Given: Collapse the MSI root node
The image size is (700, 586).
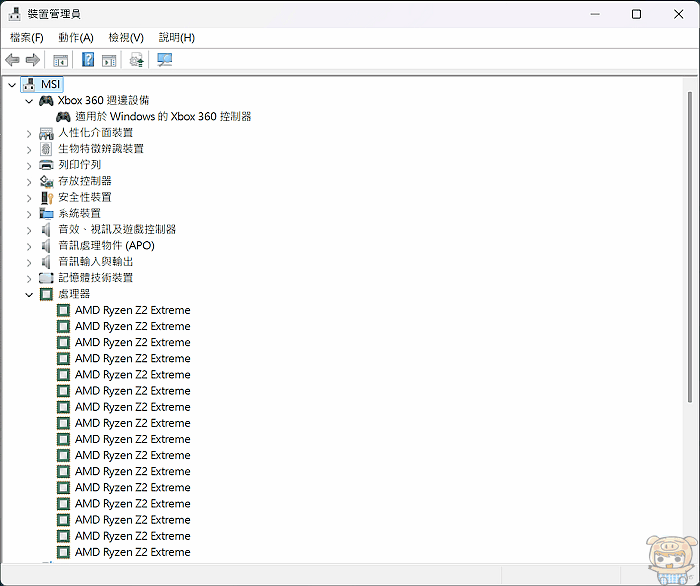Looking at the screenshot, I should point(12,84).
